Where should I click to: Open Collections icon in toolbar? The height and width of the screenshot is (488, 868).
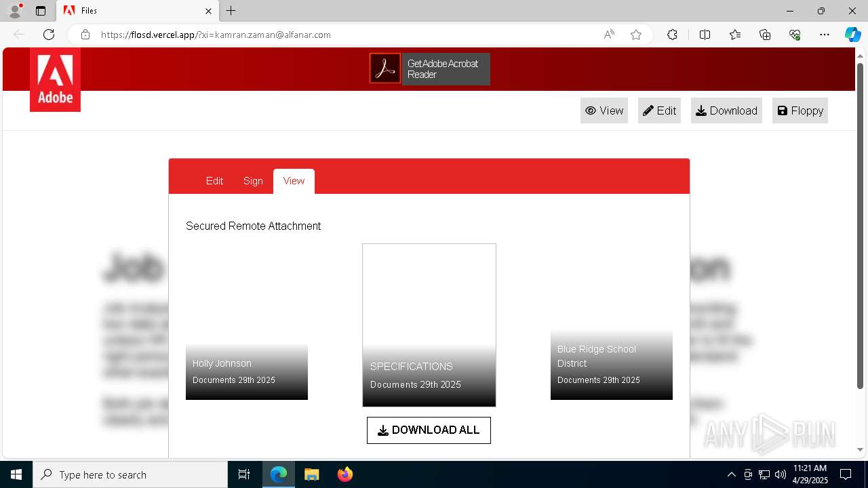pos(765,35)
